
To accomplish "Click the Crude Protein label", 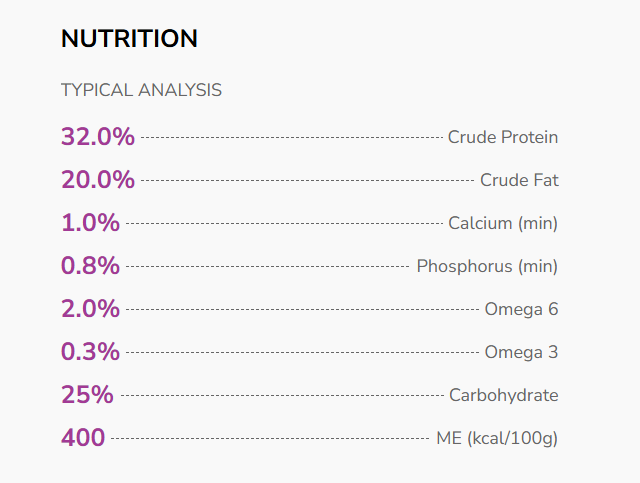I will (x=502, y=137).
